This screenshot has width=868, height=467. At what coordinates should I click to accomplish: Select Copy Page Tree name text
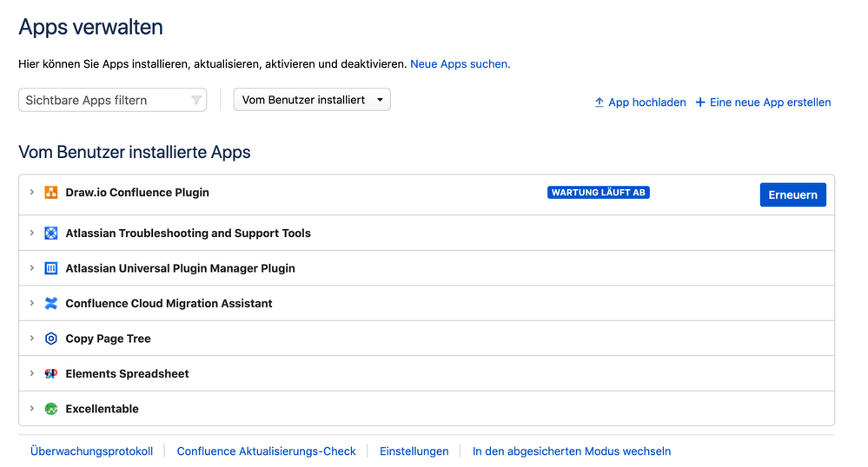click(x=108, y=339)
